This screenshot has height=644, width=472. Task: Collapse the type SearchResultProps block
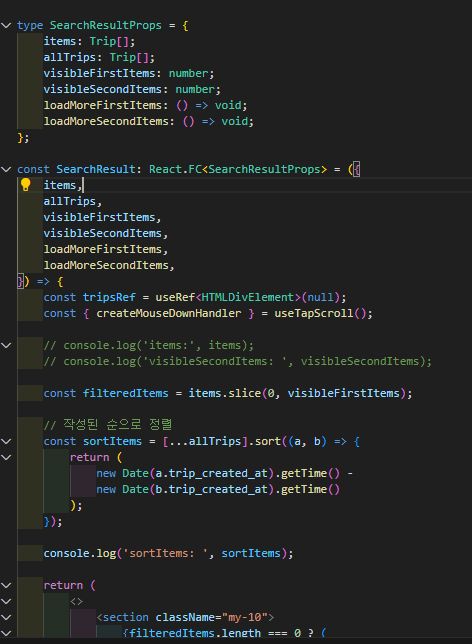click(x=6, y=25)
